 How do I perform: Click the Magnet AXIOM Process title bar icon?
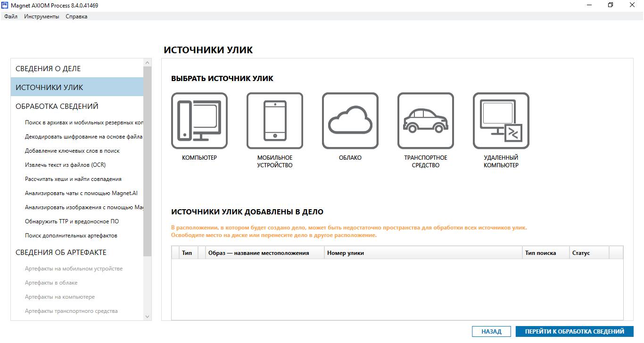point(5,5)
